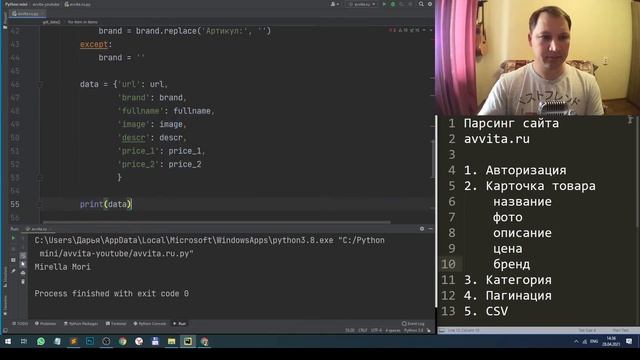640x360 pixels.
Task: Click the taskbar clock showing 14:36
Action: (611, 341)
